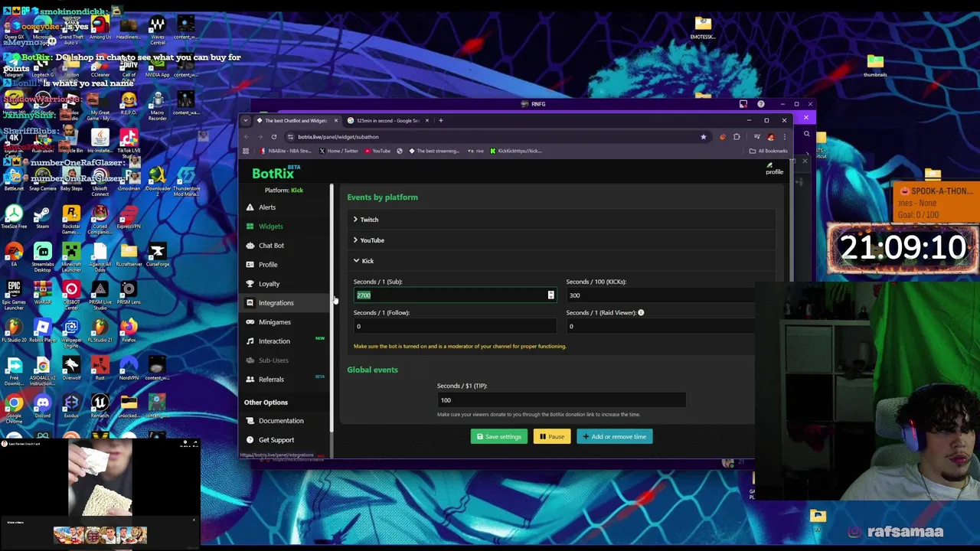Select the Rust desktop icon

100,369
